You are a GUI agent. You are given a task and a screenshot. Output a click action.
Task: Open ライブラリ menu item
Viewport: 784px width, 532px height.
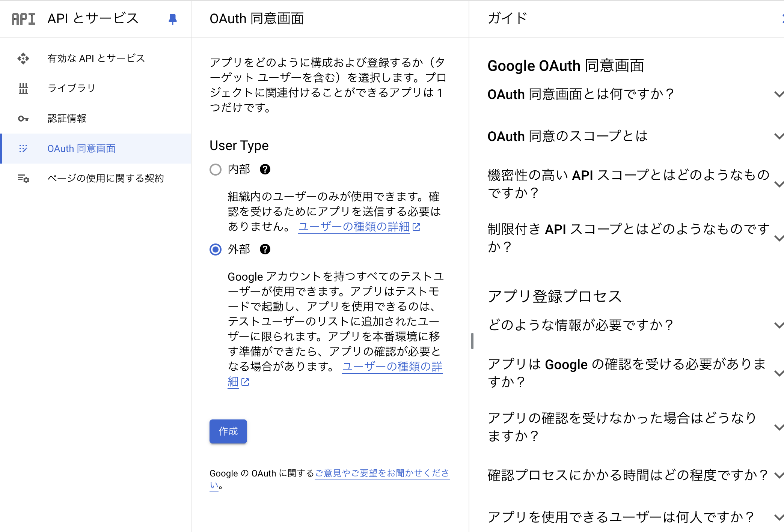[95, 89]
